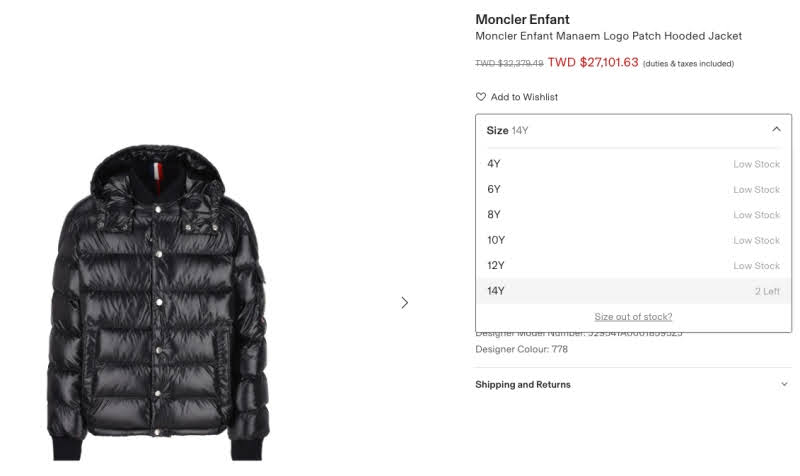
Task: Open the Size out of stock link
Action: click(x=633, y=317)
